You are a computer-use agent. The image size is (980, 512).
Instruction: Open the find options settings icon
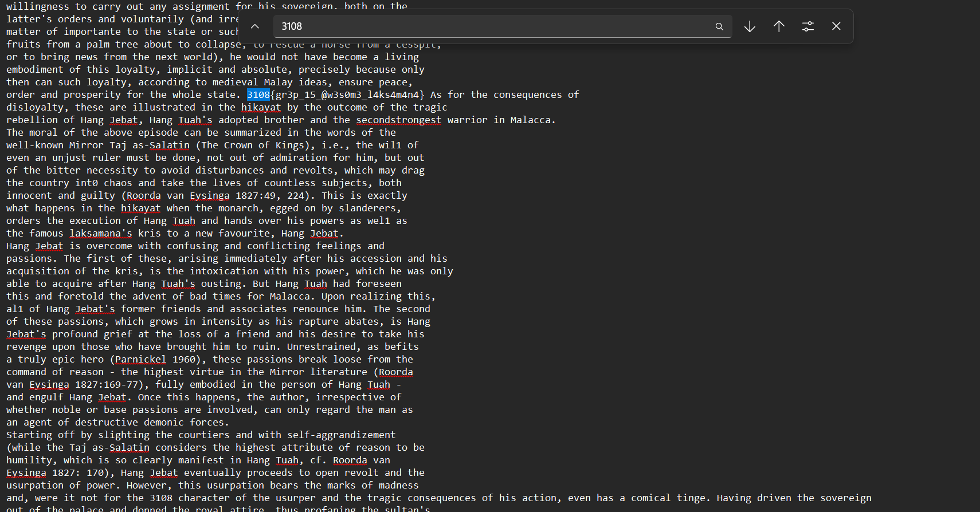click(x=807, y=26)
